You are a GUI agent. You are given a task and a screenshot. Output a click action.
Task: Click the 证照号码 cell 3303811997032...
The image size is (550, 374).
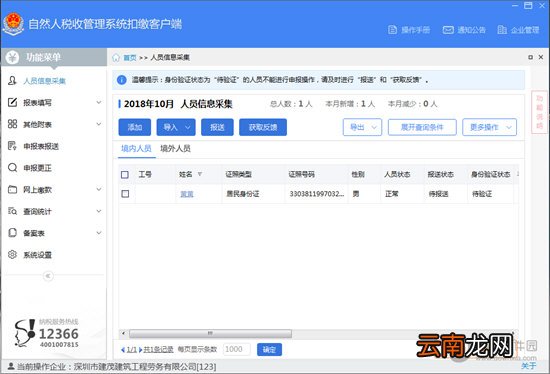[316, 194]
